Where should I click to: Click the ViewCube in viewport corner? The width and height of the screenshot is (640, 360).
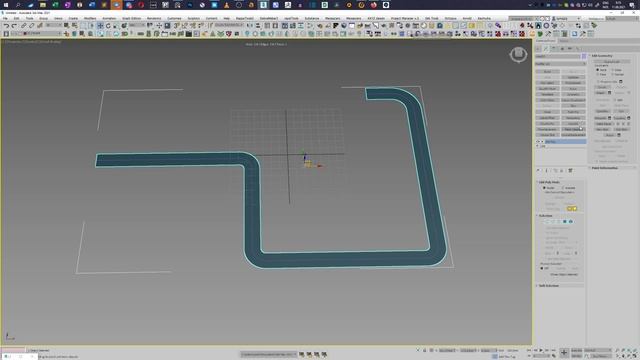coord(518,54)
